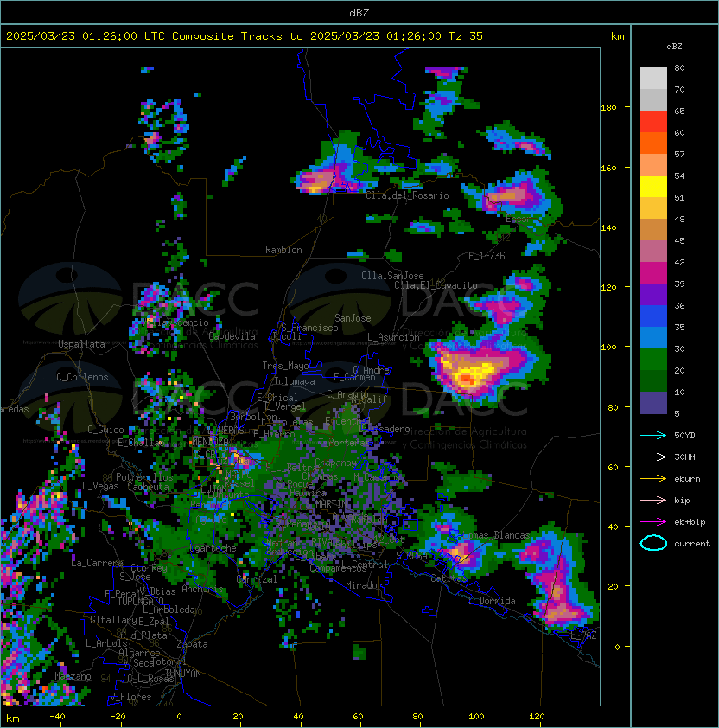Screen dimensions: 719x728
Task: Click the 'V_Flores' place label
Action: pos(130,697)
